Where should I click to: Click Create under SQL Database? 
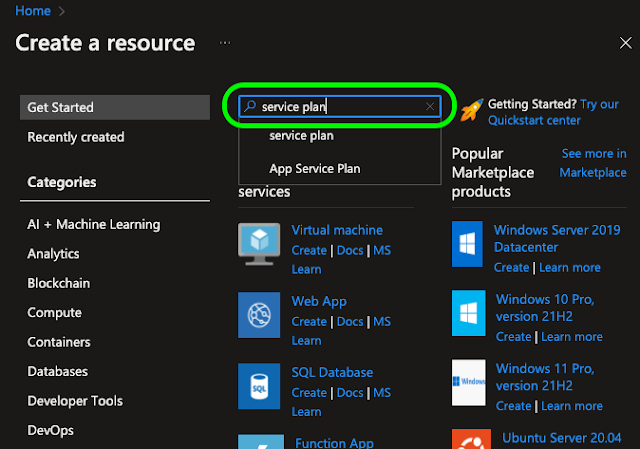[309, 393]
